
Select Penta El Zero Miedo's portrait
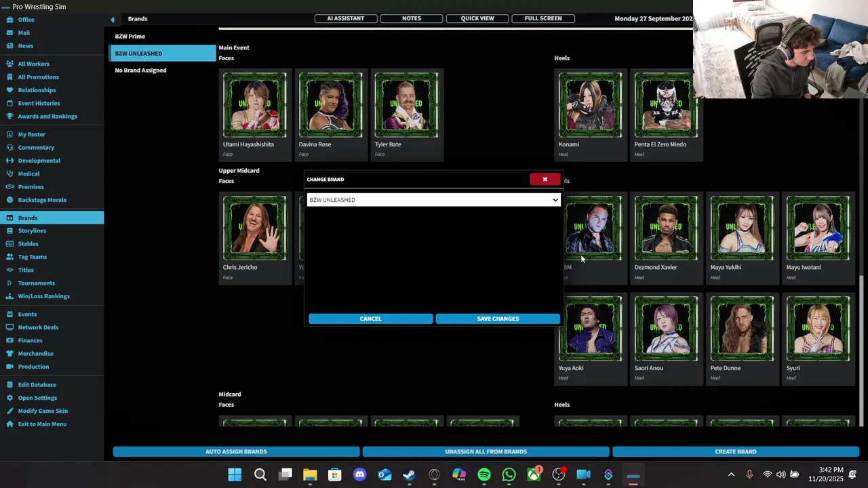click(666, 105)
